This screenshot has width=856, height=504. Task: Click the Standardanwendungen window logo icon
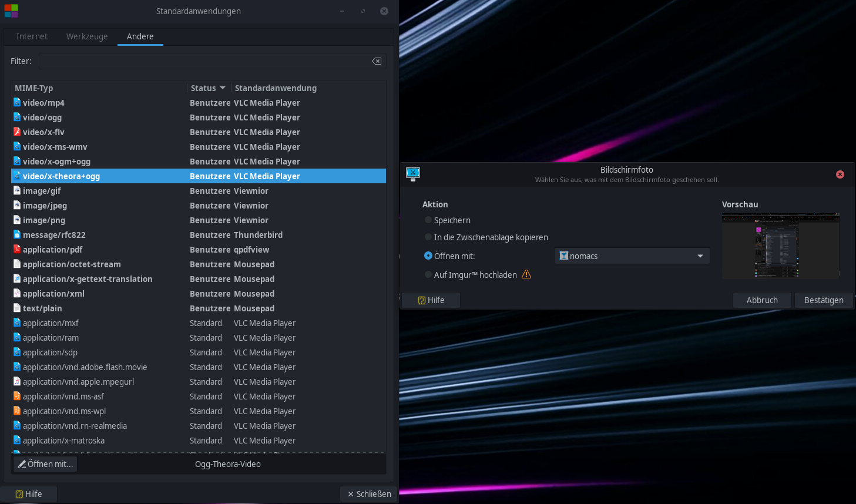click(x=11, y=11)
